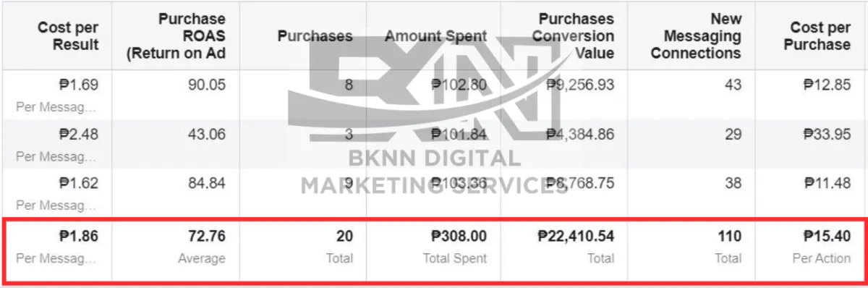This screenshot has height=288, width=868.
Task: Click the ₱22,410.54 total conversion value
Action: (x=576, y=236)
